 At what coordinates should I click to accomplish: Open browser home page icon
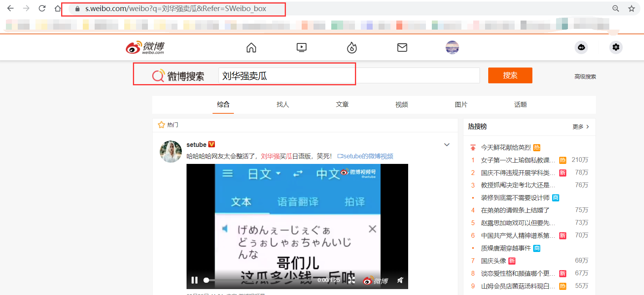point(58,8)
